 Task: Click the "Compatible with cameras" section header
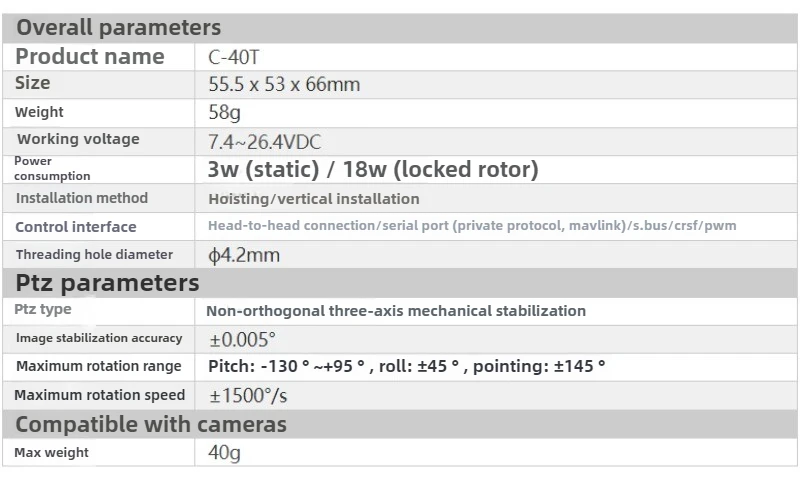point(151,424)
